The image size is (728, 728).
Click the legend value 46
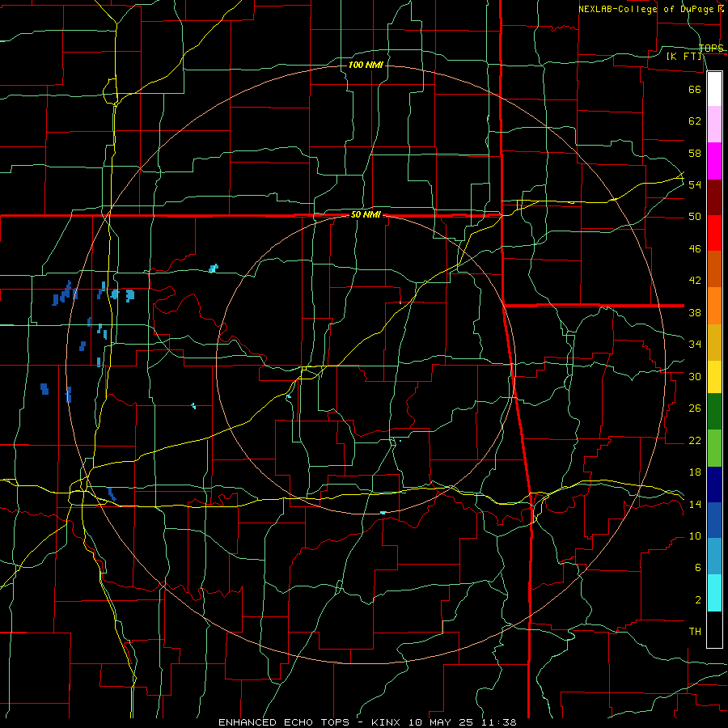click(x=695, y=249)
